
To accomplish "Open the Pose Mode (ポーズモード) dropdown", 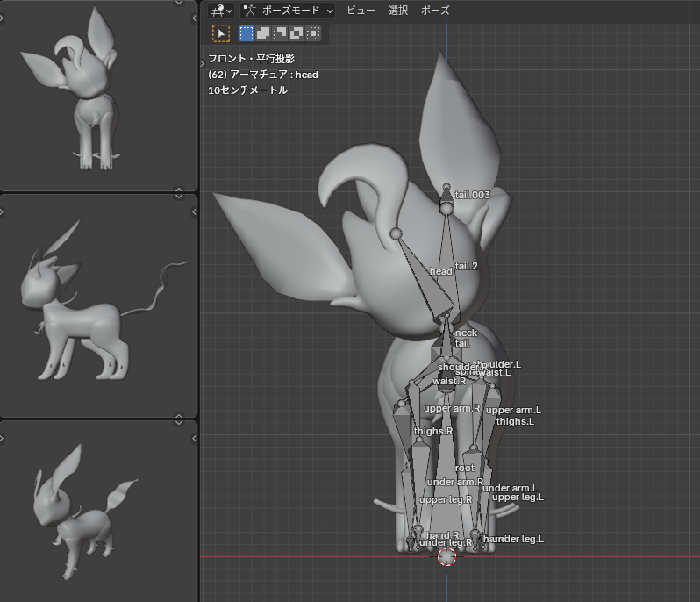I will point(288,11).
